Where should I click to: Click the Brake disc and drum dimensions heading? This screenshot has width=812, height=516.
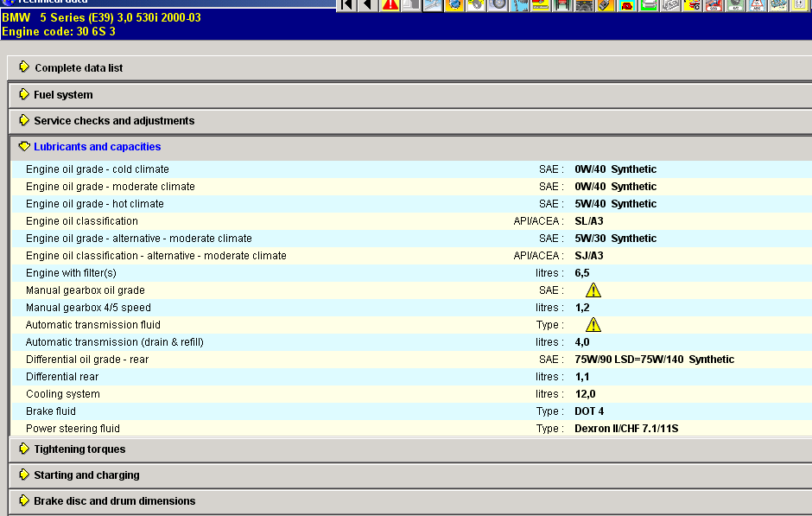click(x=114, y=501)
